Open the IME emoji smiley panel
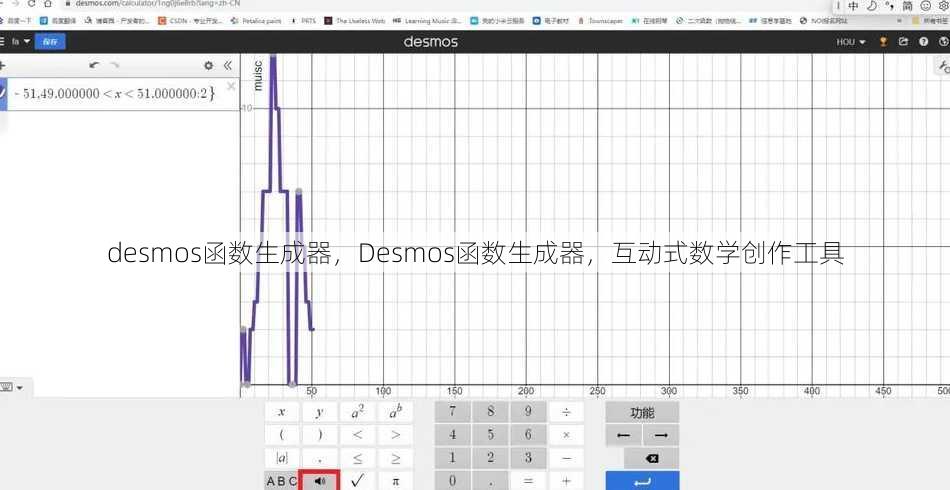The height and width of the screenshot is (490, 950). tap(925, 5)
